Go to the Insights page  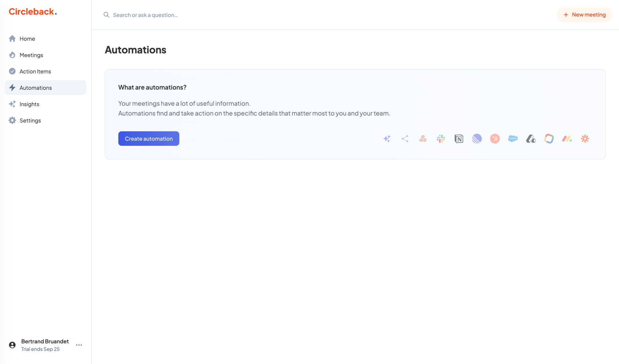tap(29, 104)
